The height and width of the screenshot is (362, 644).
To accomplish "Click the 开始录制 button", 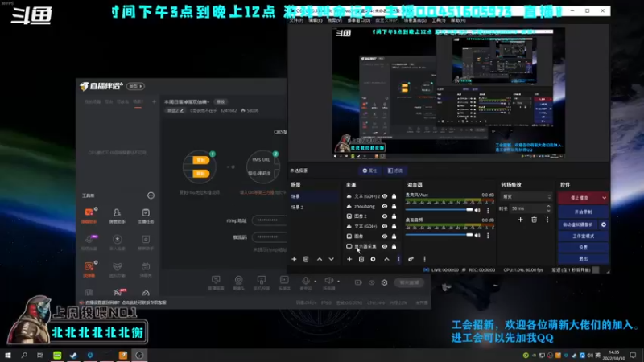I will pos(583,212).
